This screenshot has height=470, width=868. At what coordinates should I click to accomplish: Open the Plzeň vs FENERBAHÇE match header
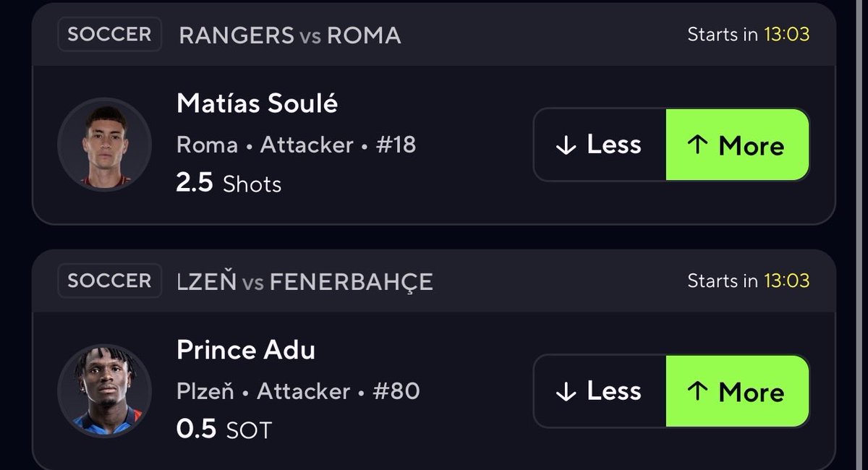pyautogui.click(x=305, y=281)
